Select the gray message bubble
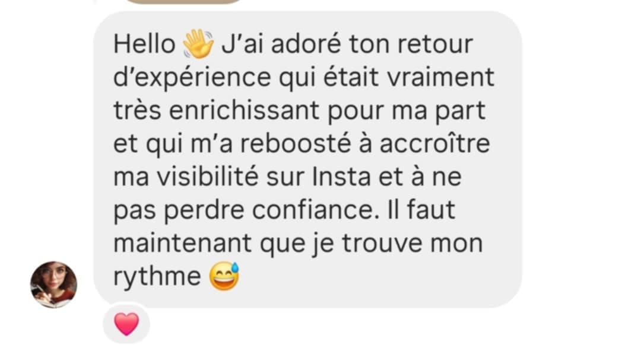This screenshot has width=641, height=364. 308,159
